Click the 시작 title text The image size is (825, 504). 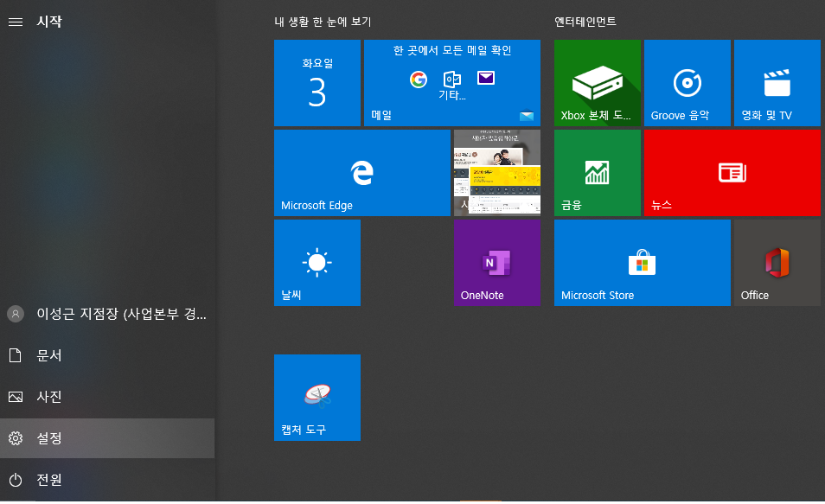pos(49,22)
